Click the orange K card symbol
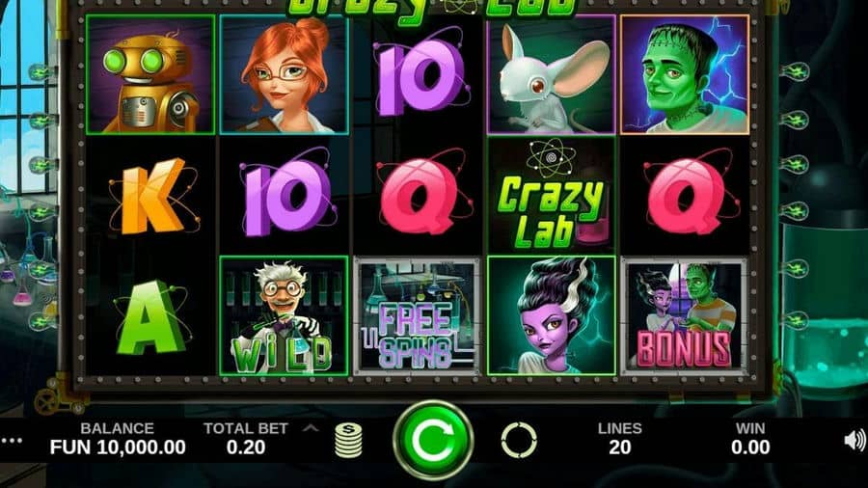This screenshot has height=488, width=868. (x=152, y=196)
